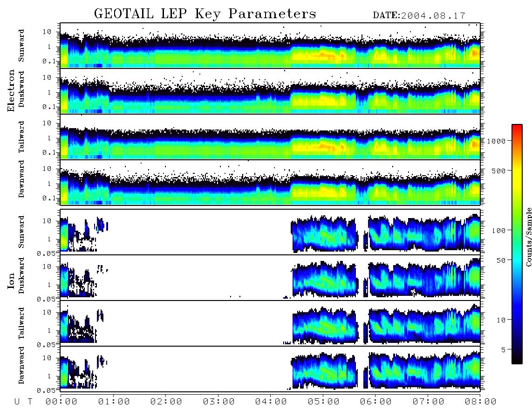The width and height of the screenshot is (532, 410).
Task: Select the Electron "Tailward" panel label
Action: point(21,137)
